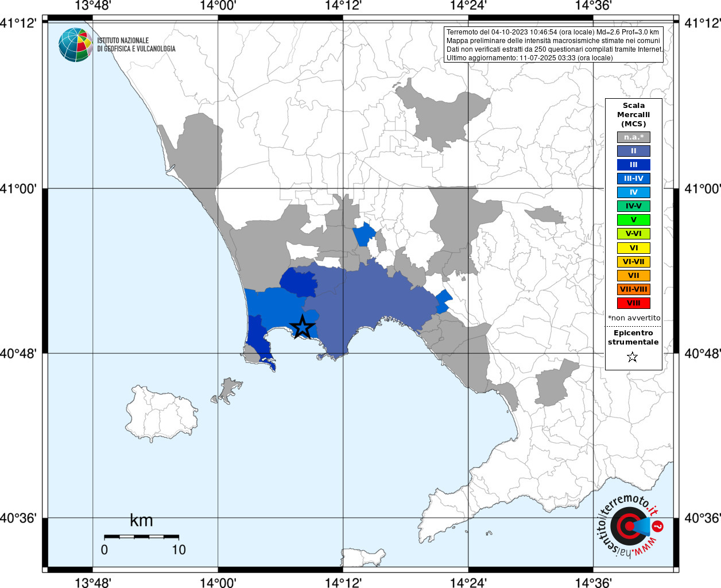Viewport: 721px width, 588px height.
Task: Select the III intensity legend swatch
Action: coord(634,165)
